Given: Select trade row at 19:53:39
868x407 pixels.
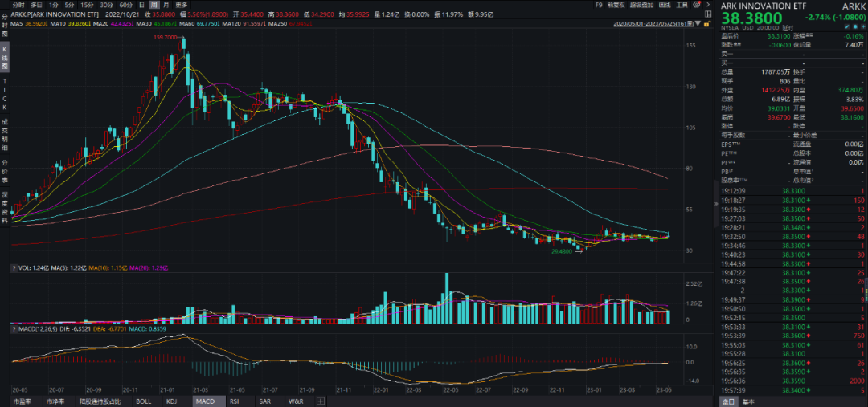Looking at the screenshot, I should click(x=792, y=336).
